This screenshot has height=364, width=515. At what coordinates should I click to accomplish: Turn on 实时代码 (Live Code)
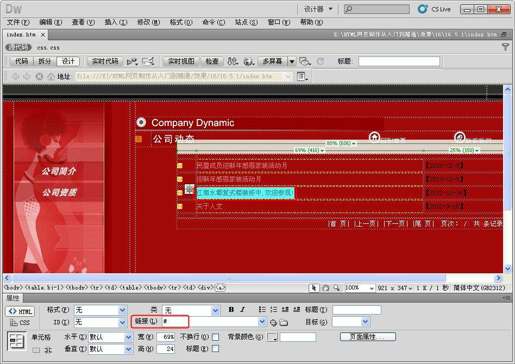(x=105, y=61)
